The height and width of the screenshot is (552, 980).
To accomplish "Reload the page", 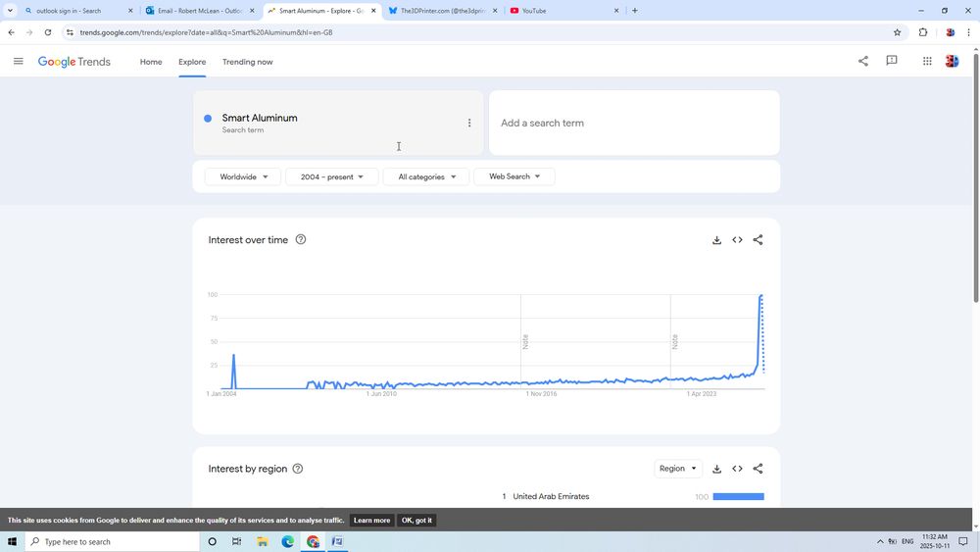I will pyautogui.click(x=47, y=32).
